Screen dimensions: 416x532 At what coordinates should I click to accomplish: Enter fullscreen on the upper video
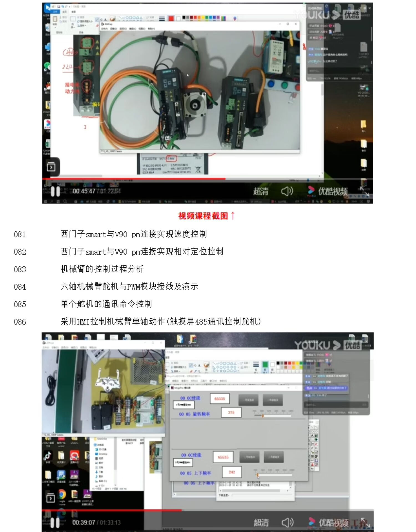(365, 191)
